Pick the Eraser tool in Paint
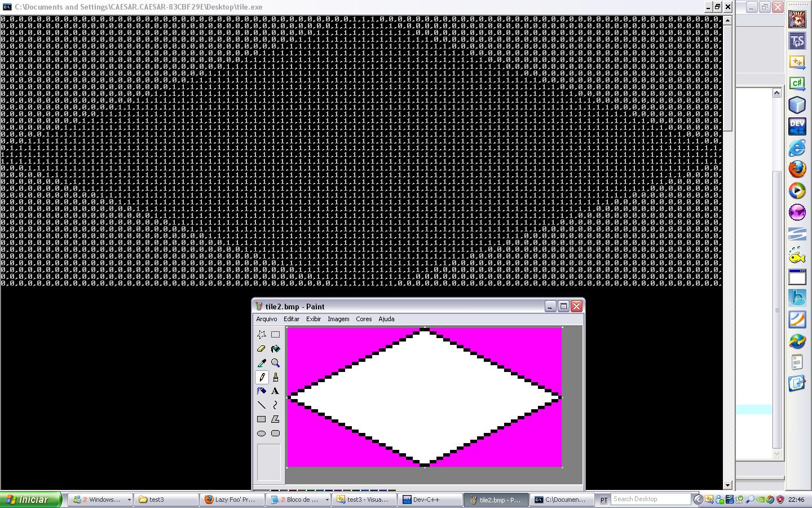 click(x=262, y=349)
